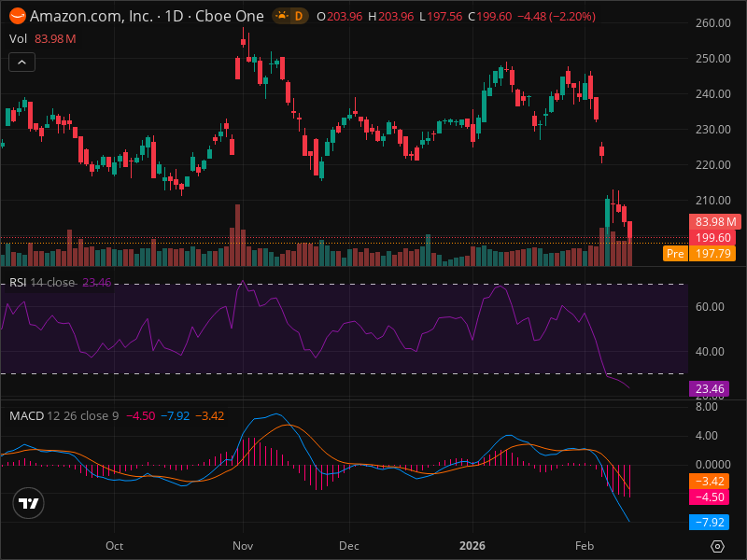Click the MACD 8.00 axis label

point(706,407)
